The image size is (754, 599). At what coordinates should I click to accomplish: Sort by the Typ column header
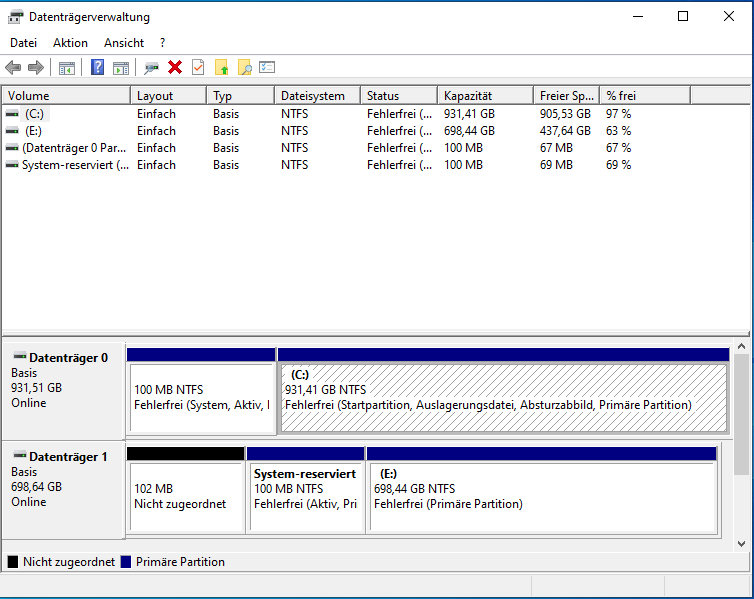tap(241, 96)
